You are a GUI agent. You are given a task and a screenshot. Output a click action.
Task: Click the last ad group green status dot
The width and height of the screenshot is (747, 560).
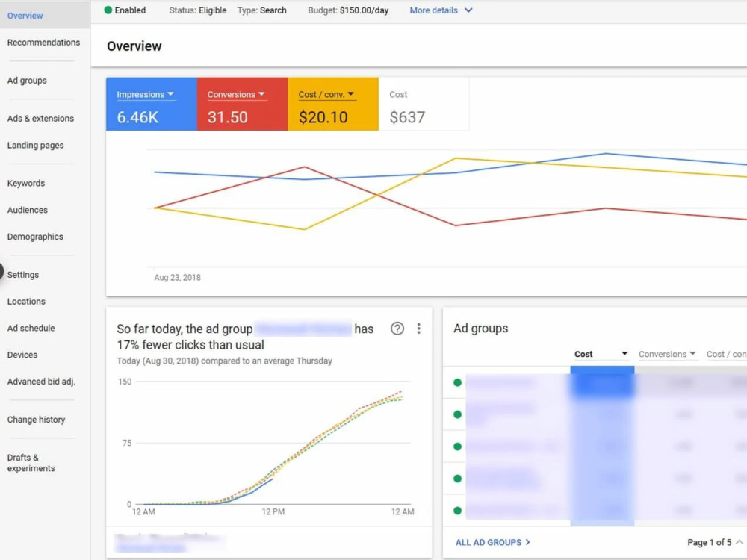tap(457, 511)
